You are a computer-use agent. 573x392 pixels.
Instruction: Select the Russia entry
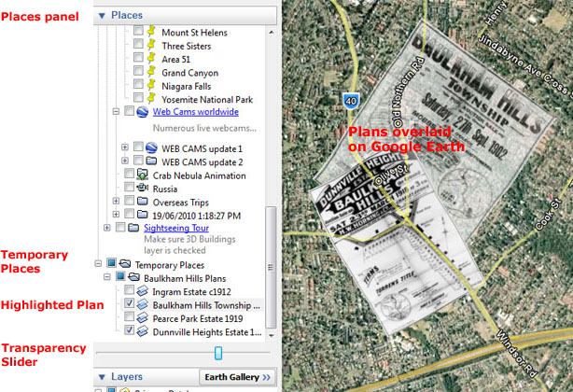[165, 189]
